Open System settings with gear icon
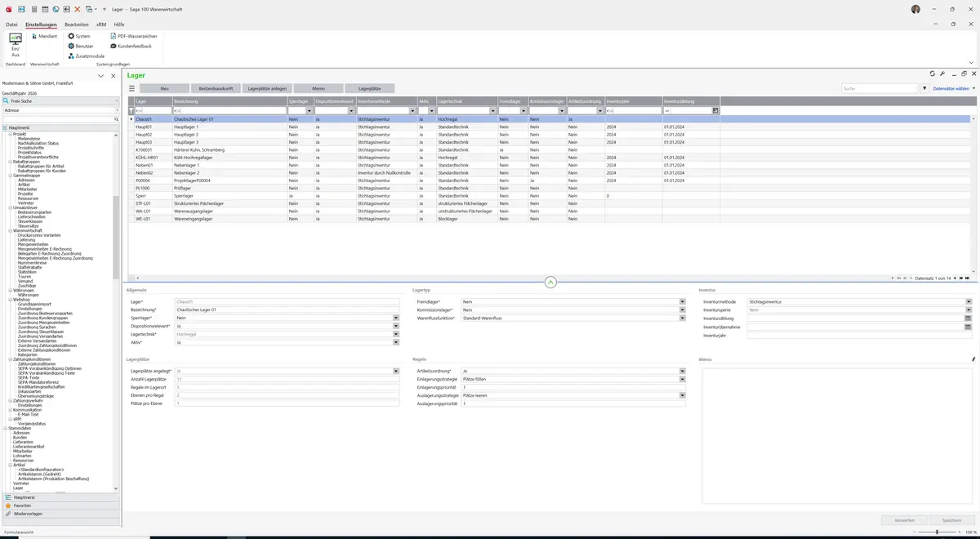980x539 pixels. [x=79, y=37]
